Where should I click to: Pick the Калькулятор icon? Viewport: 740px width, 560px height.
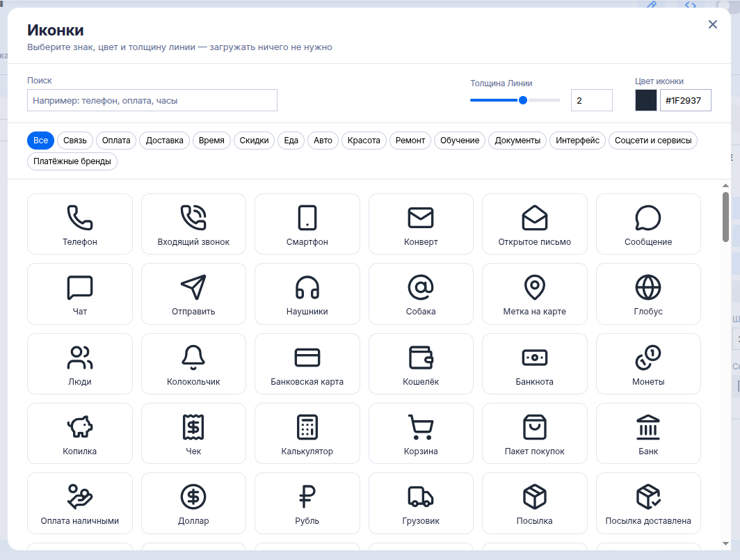[307, 433]
